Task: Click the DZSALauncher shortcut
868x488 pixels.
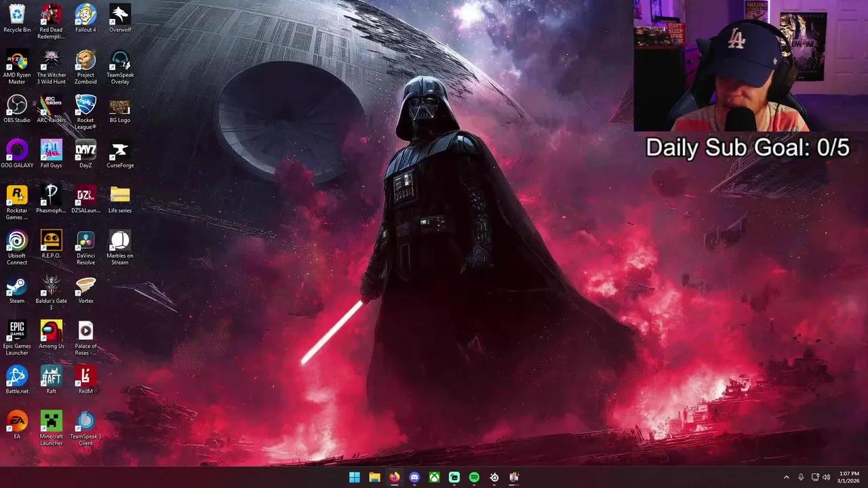Action: point(85,199)
